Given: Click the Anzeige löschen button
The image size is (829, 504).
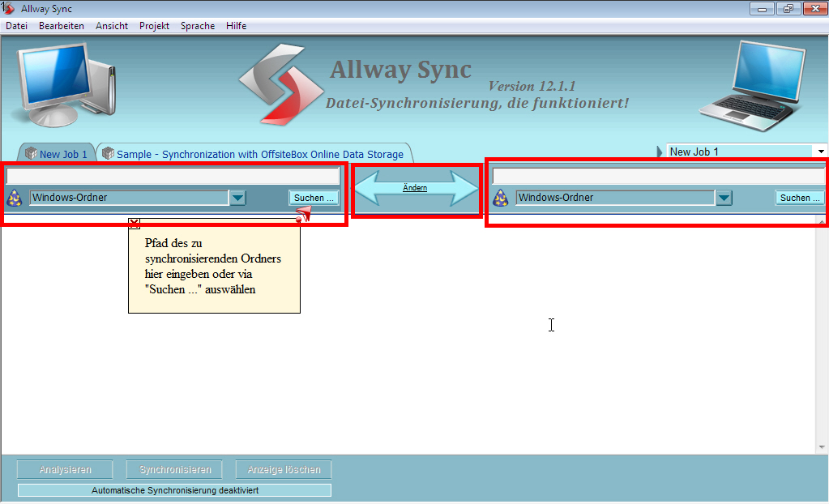Looking at the screenshot, I should point(284,470).
